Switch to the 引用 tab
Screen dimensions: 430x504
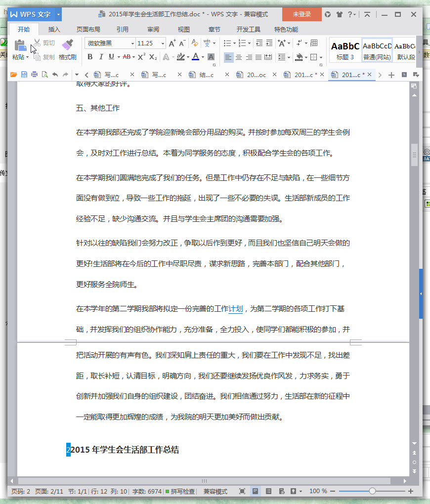point(122,29)
